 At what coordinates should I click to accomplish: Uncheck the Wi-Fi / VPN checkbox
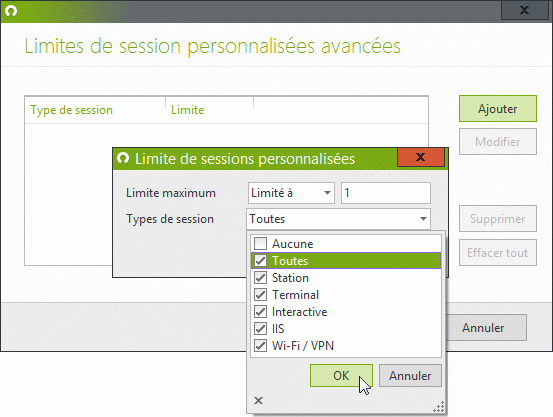click(261, 345)
